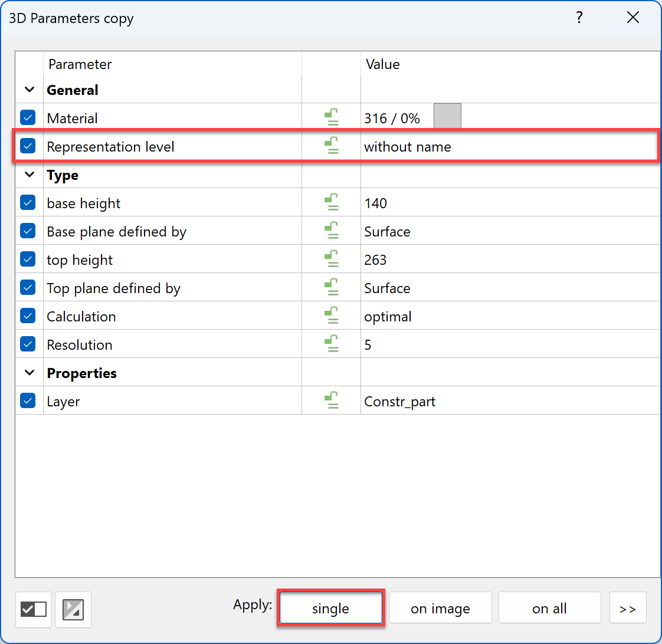The image size is (662, 644).
Task: Toggle the lock icon for base height
Action: pos(332,203)
